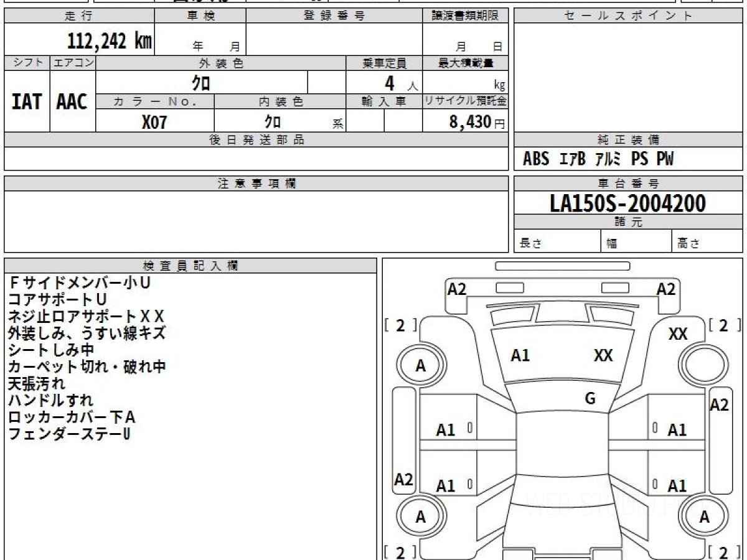Select the color code X07
The height and width of the screenshot is (560, 747).
(x=154, y=123)
